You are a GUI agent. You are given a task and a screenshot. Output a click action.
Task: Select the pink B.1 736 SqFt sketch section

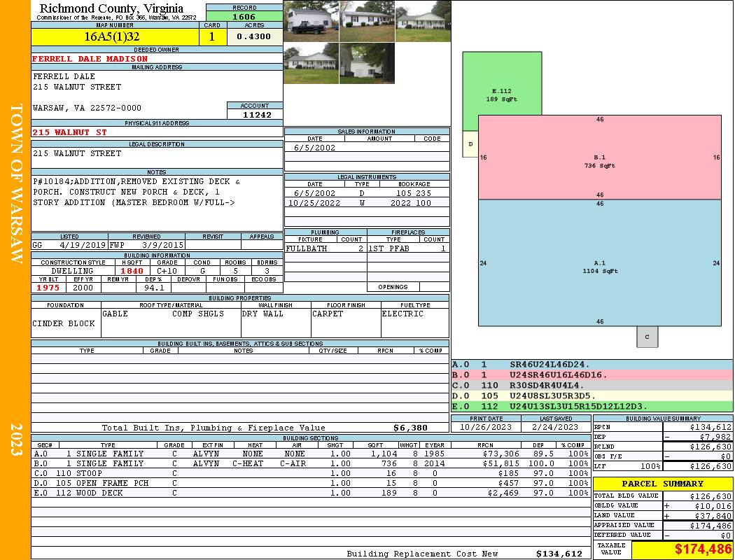[599, 157]
